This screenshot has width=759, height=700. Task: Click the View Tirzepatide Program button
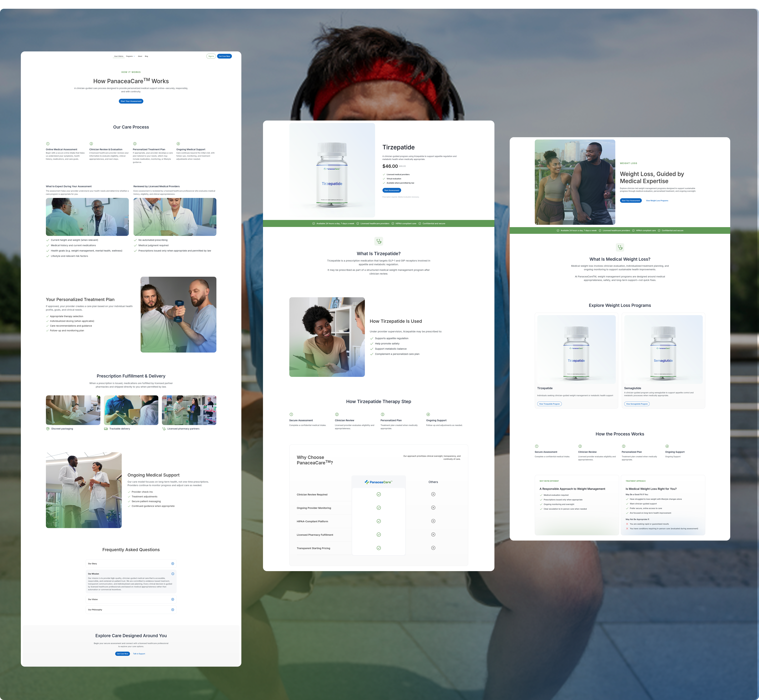549,404
